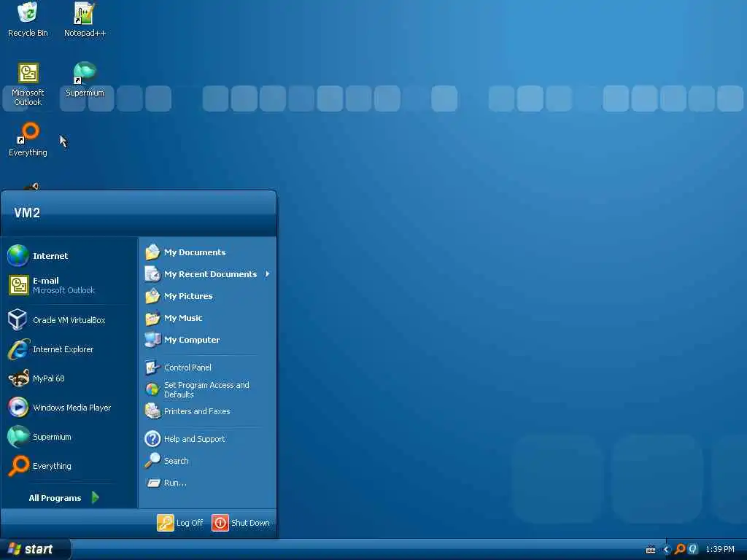Open E-mail Microsoft Outlook in Start menu
Screen dimensions: 747x560
pyautogui.click(x=69, y=285)
